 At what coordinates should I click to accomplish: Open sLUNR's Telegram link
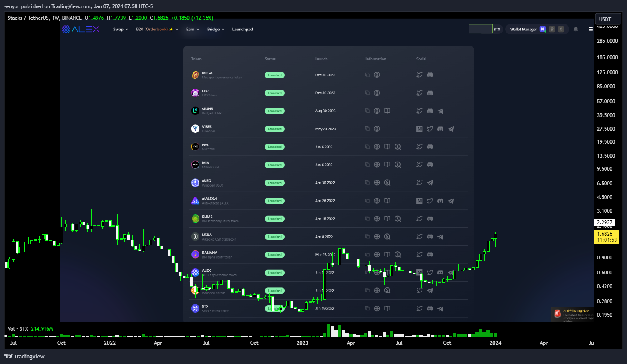point(440,111)
